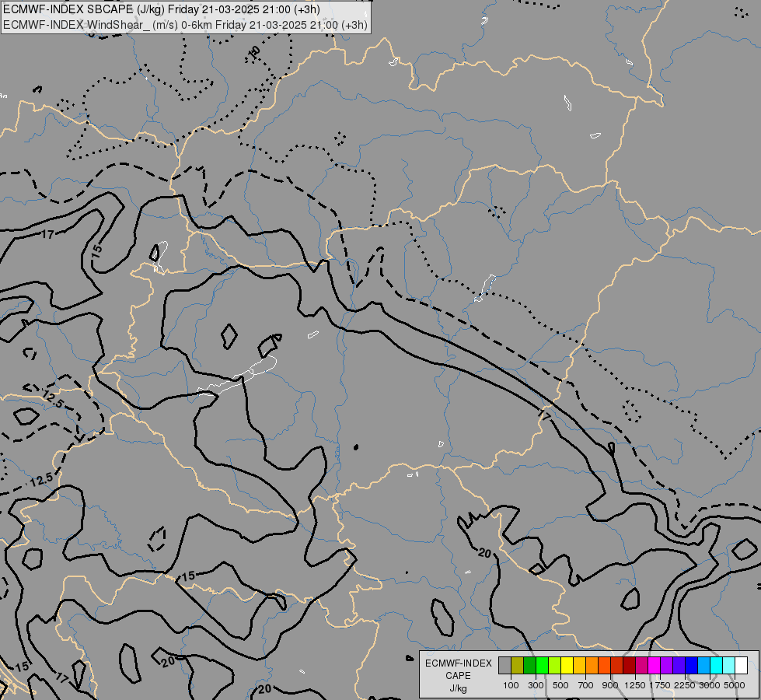Select the cyan legend swatch
Screen dimensions: 761x700
(717, 665)
